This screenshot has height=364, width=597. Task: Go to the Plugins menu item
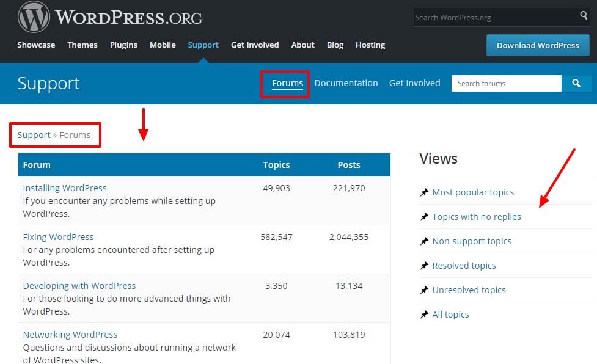tap(123, 45)
